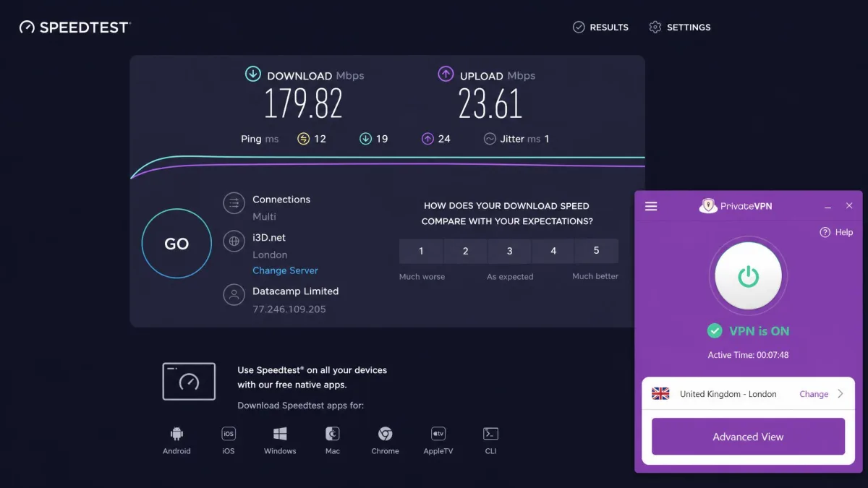868x488 pixels.
Task: Change the VPN server location
Action: tap(814, 394)
